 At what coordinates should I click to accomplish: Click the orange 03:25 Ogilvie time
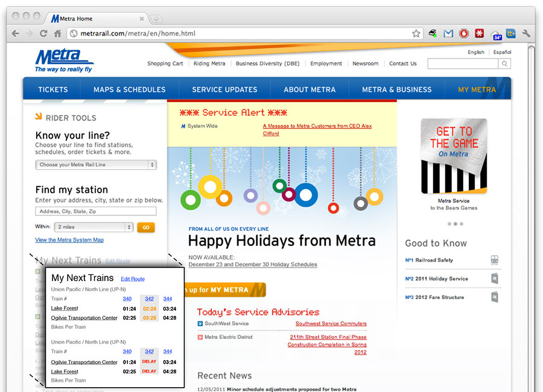coord(149,318)
